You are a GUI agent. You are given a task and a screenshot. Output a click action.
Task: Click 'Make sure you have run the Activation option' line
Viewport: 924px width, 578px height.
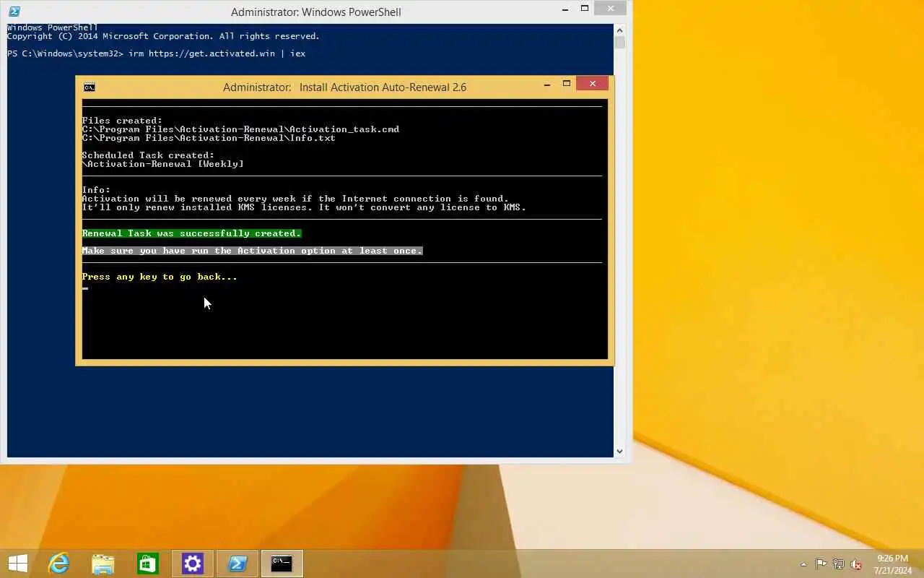(252, 251)
